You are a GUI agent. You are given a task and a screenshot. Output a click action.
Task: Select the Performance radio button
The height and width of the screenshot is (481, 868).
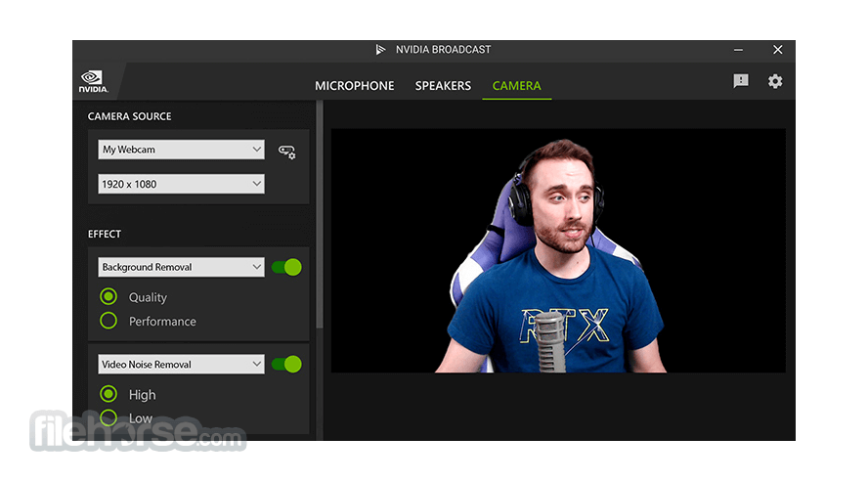[108, 321]
